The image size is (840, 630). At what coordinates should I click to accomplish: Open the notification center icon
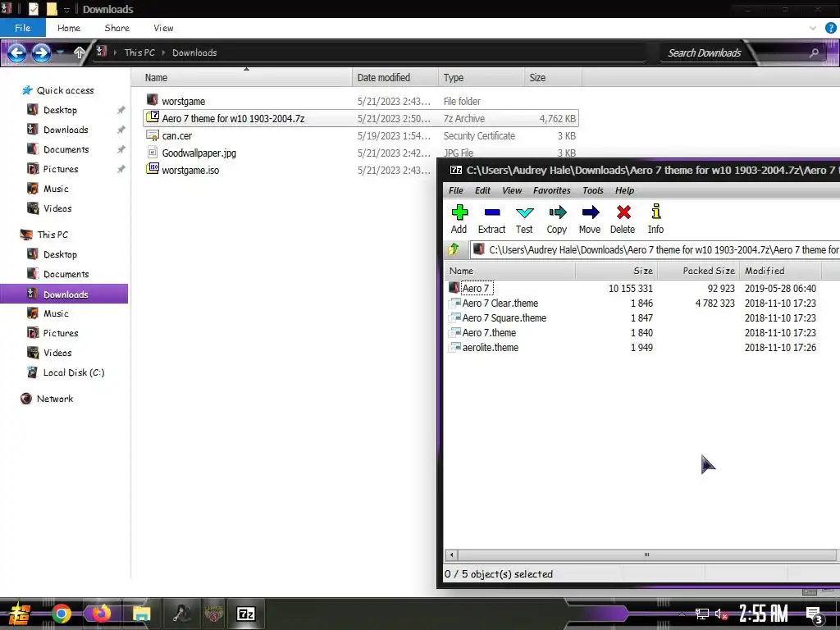click(x=815, y=615)
